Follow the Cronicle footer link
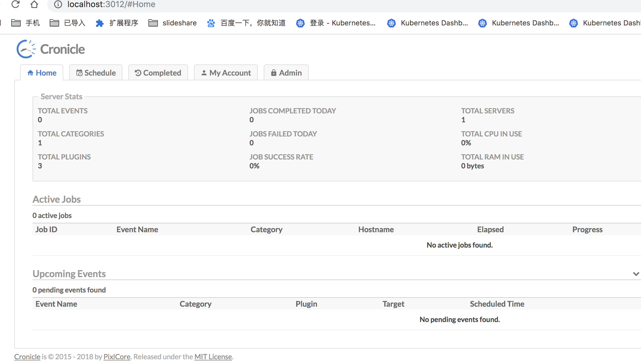 pos(27,357)
